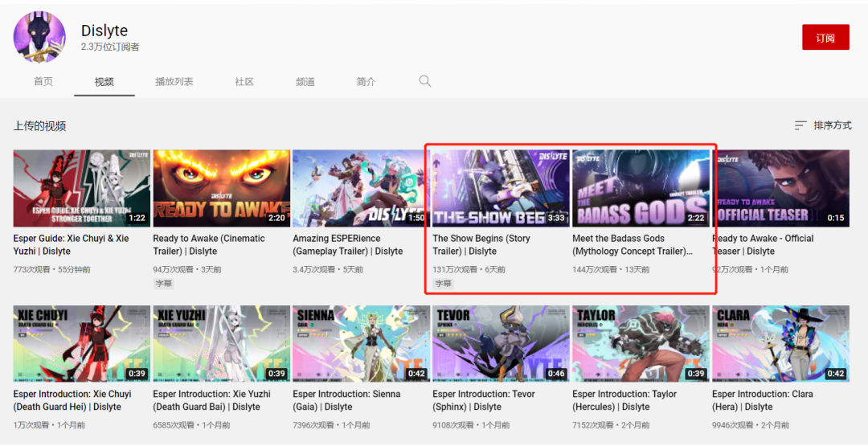Click the red 订阅 subscribe button
The height and width of the screenshot is (446, 868).
point(825,37)
